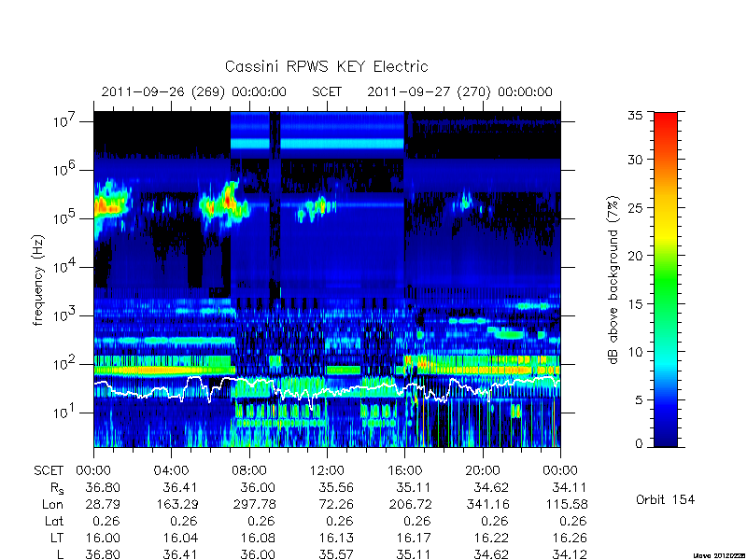Image resolution: width=747 pixels, height=560 pixels.
Task: Click the Lon value '206.72'
Action: click(x=410, y=504)
